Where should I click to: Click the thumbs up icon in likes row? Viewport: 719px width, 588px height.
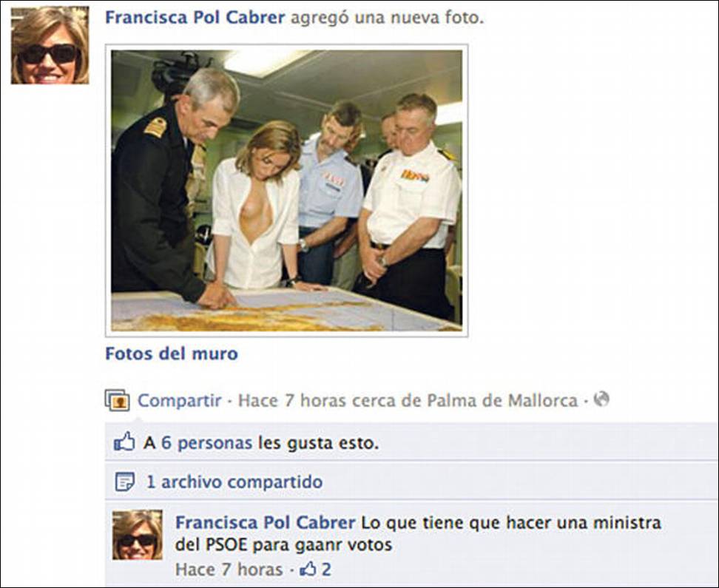pyautogui.click(x=124, y=442)
